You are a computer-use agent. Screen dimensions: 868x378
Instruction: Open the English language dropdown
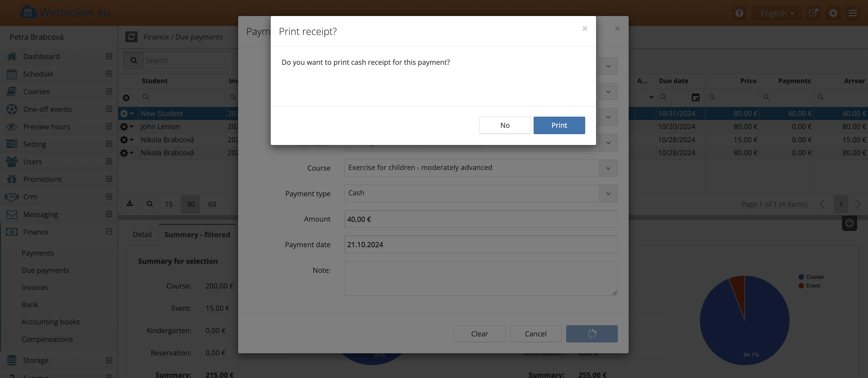pyautogui.click(x=777, y=13)
